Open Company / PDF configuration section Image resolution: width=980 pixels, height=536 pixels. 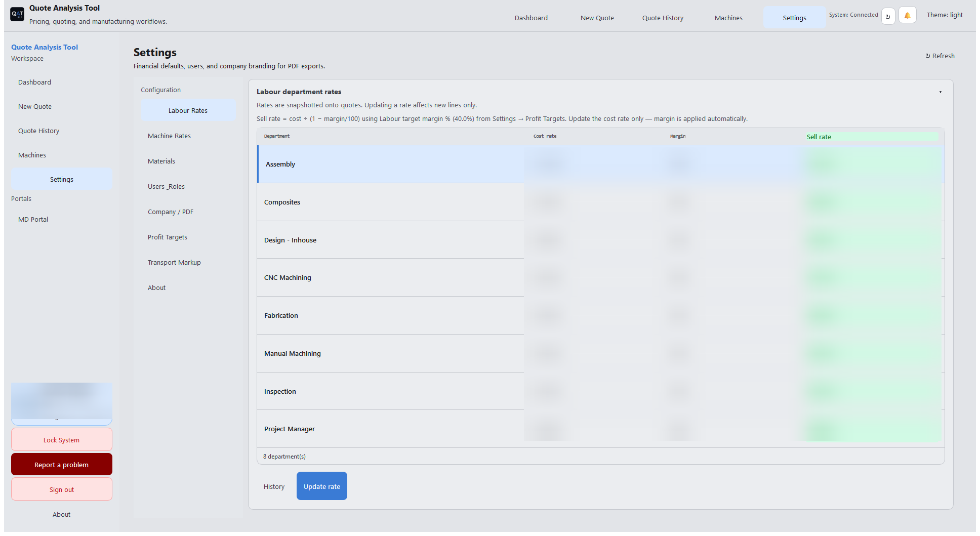click(x=188, y=212)
